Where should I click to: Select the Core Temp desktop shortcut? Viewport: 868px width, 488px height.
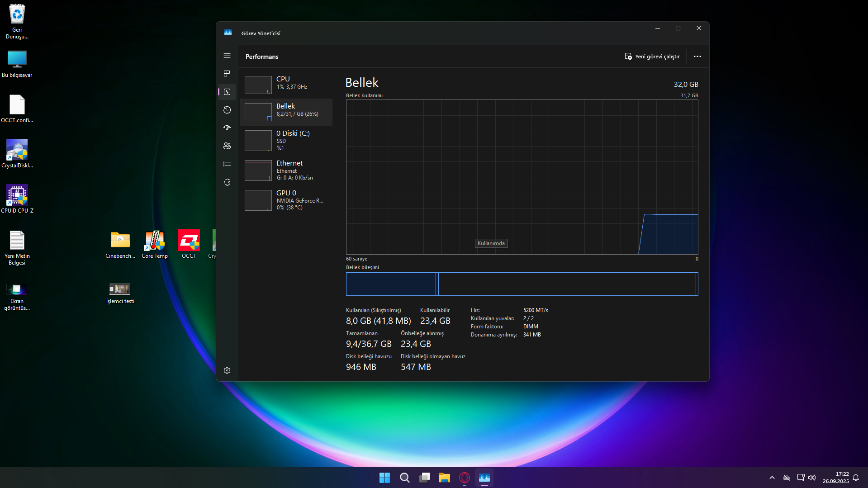155,244
